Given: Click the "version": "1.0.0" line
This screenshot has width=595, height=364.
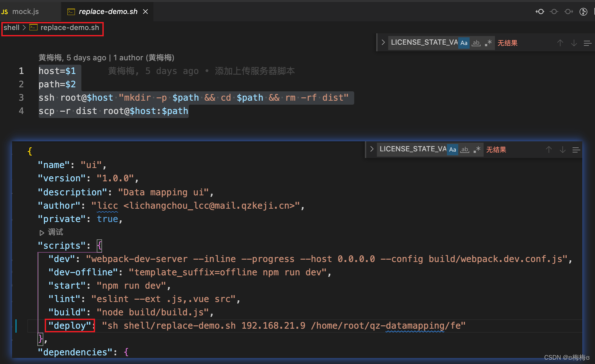Looking at the screenshot, I should click(x=88, y=178).
